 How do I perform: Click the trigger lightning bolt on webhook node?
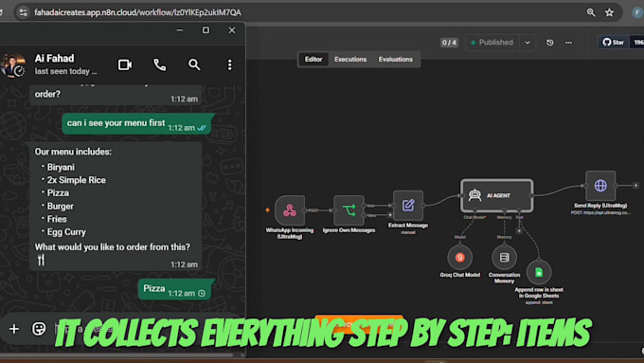(x=268, y=210)
